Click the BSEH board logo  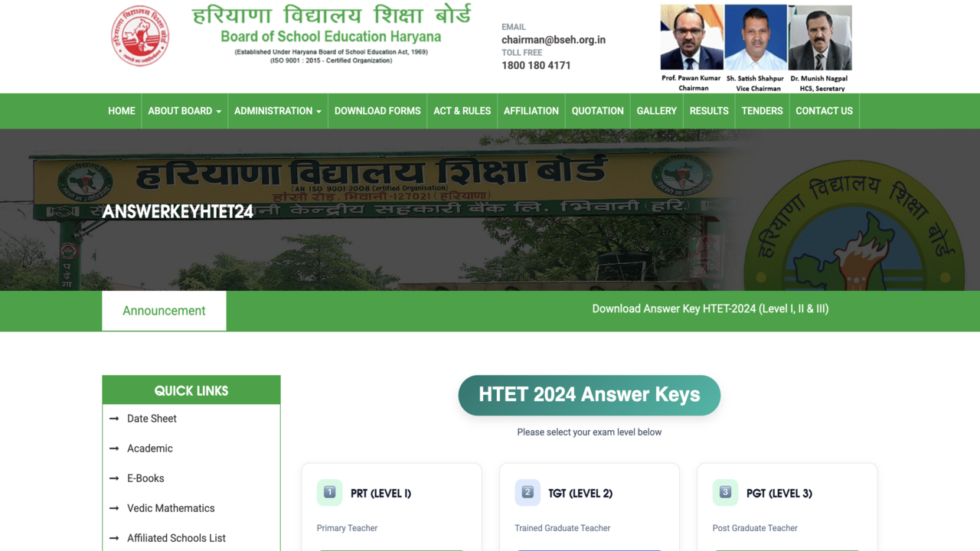click(x=140, y=35)
